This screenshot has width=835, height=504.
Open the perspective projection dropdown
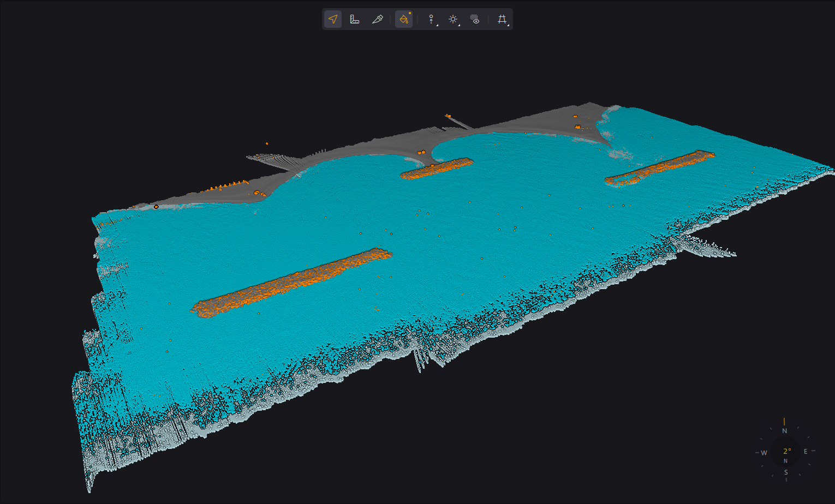point(502,19)
